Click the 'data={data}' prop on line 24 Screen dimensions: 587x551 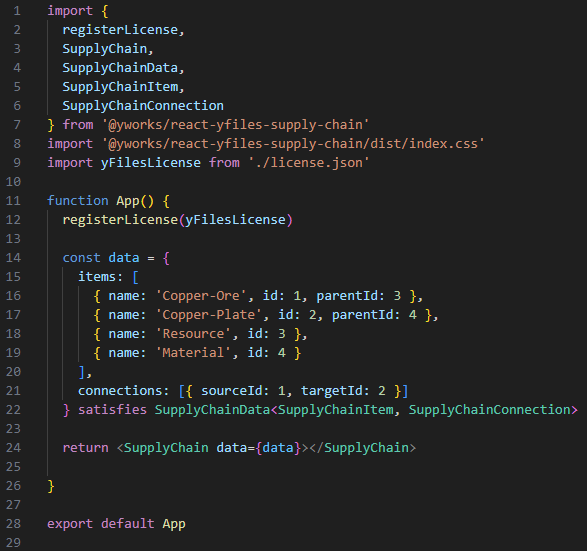pos(259,448)
